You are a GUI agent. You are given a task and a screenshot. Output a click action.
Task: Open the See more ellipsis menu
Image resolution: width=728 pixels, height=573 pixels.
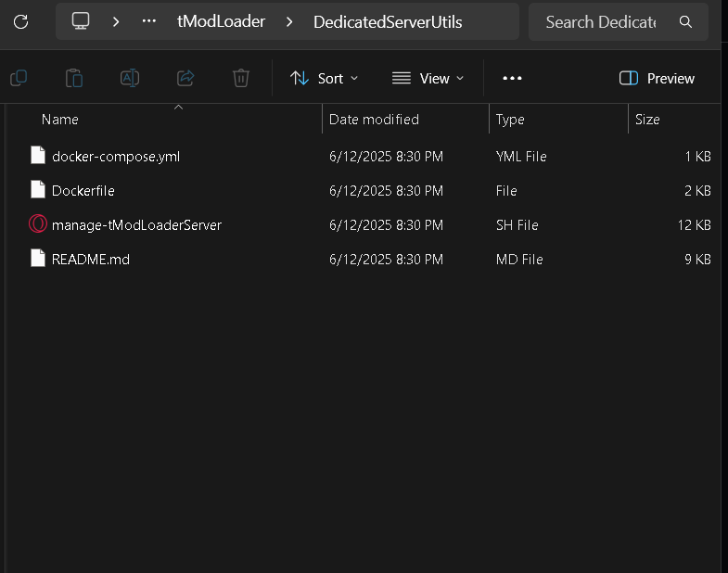[512, 78]
